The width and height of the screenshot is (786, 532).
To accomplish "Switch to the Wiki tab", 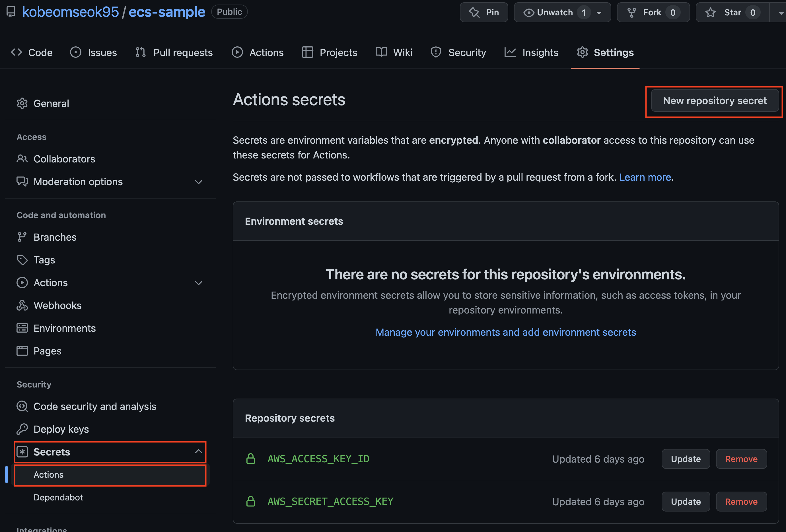I will [394, 52].
